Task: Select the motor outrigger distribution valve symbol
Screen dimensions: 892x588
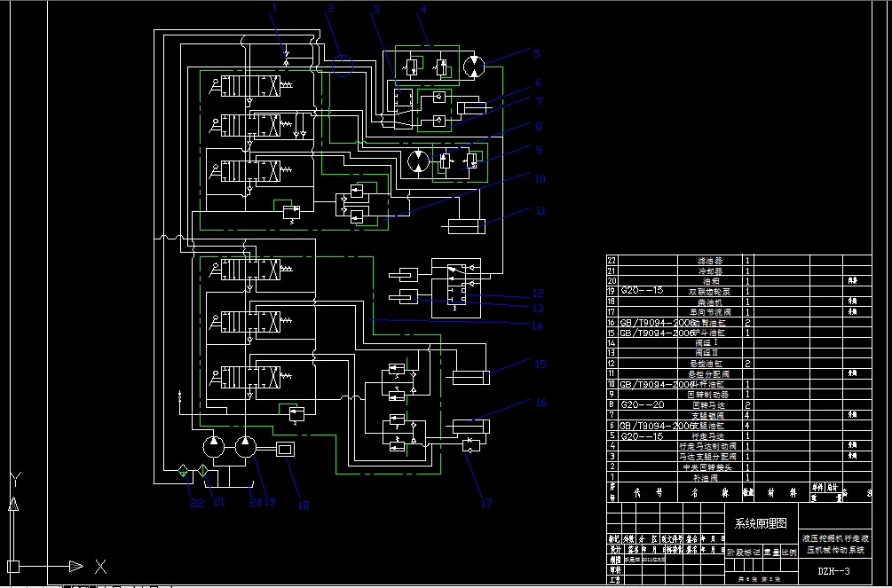Action: click(x=403, y=110)
